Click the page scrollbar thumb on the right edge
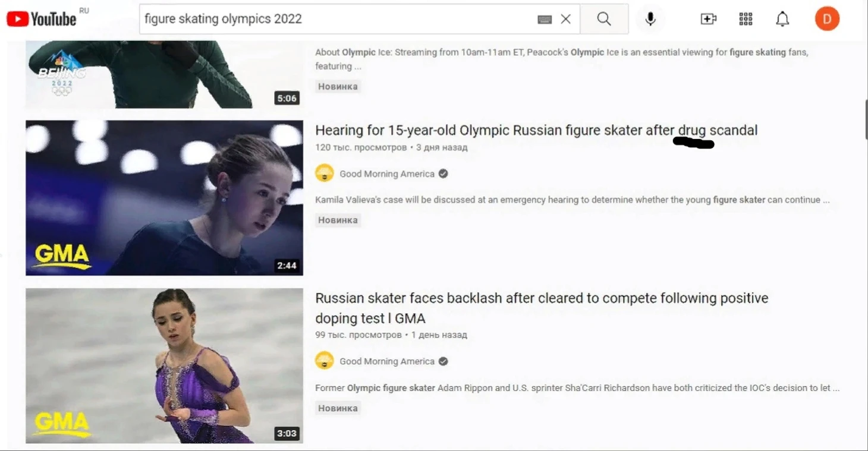This screenshot has width=868, height=451. (x=866, y=120)
